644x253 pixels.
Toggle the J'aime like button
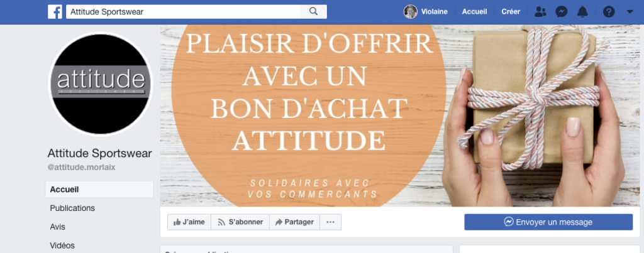(x=189, y=222)
